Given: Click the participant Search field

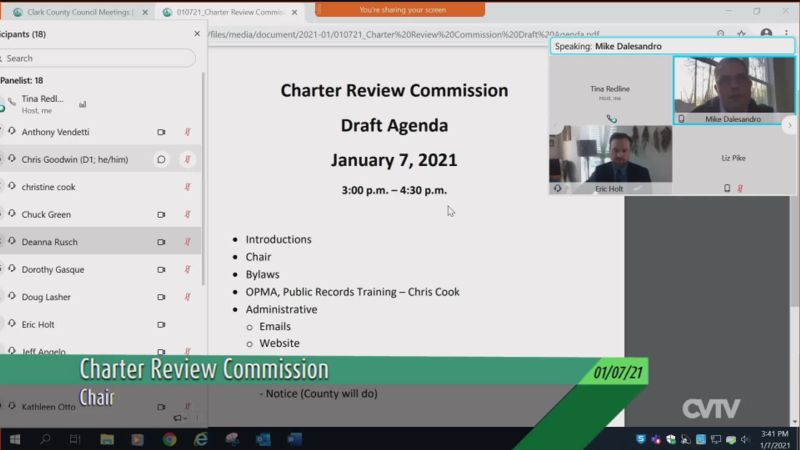Looking at the screenshot, I should click(100, 58).
